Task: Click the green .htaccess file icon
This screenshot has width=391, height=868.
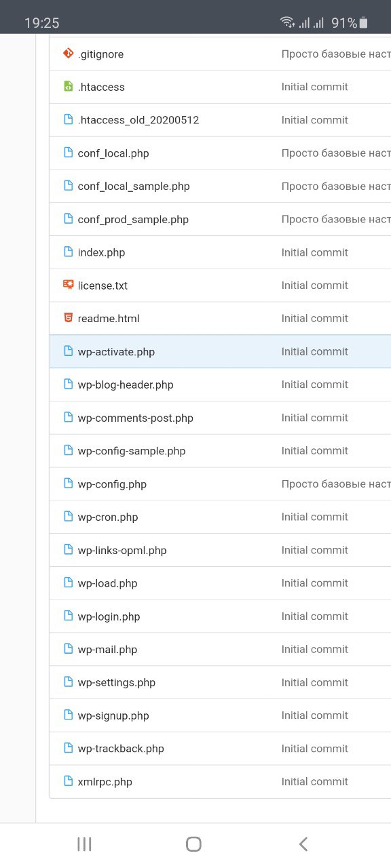Action: [x=68, y=87]
